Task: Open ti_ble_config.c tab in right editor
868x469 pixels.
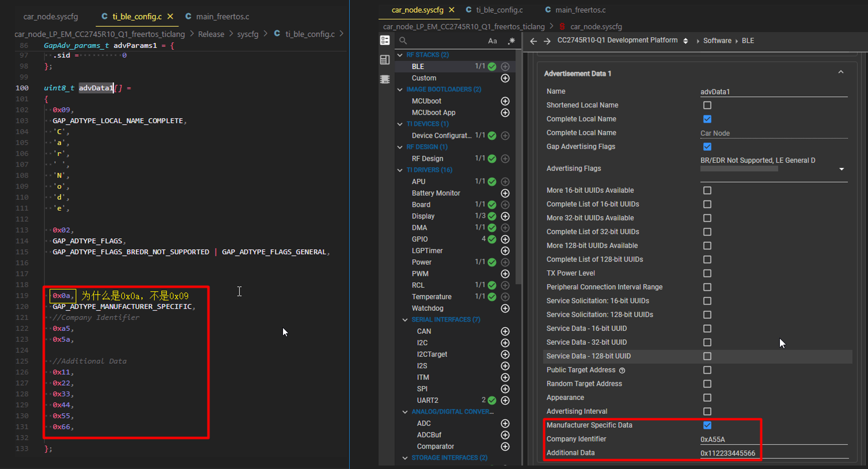Action: click(x=499, y=10)
